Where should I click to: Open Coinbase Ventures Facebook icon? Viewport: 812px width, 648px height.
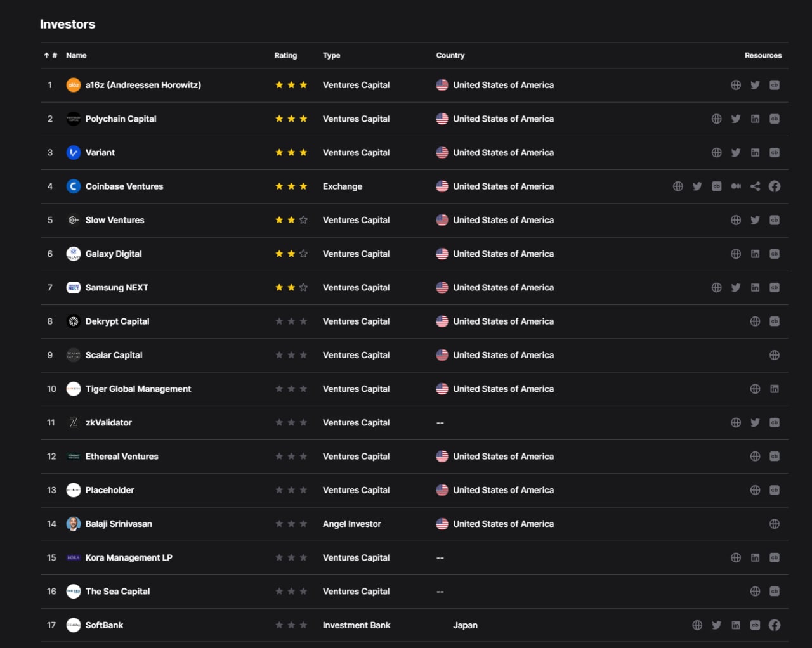[x=775, y=186]
